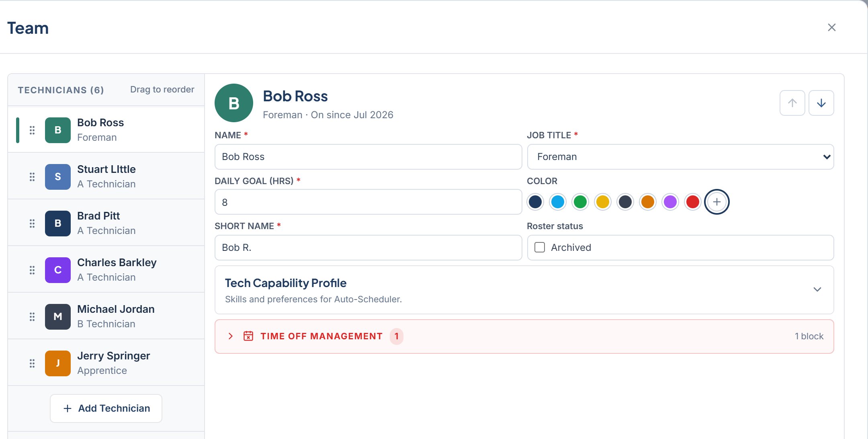Click drag handle for Brad Pitt row
The width and height of the screenshot is (868, 439).
click(x=32, y=224)
